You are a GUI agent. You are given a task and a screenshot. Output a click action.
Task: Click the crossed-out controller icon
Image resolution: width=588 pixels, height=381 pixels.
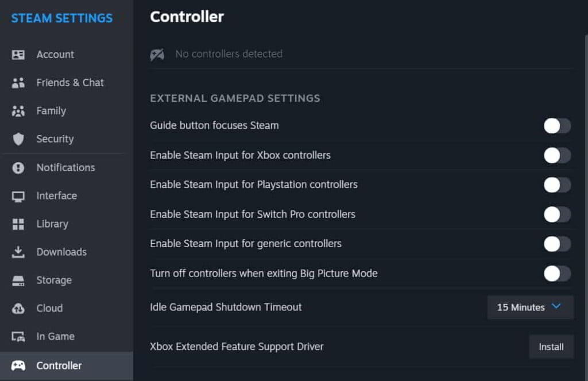point(157,54)
